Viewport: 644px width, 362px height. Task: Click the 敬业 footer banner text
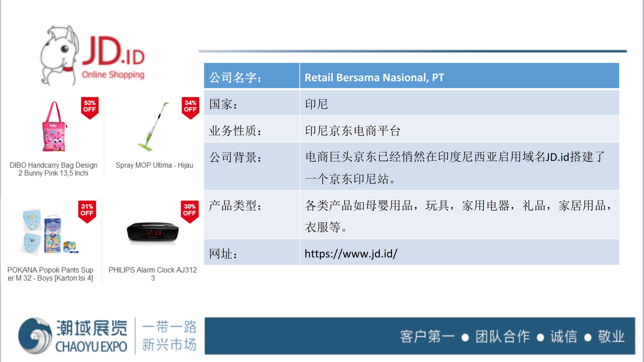click(x=611, y=337)
